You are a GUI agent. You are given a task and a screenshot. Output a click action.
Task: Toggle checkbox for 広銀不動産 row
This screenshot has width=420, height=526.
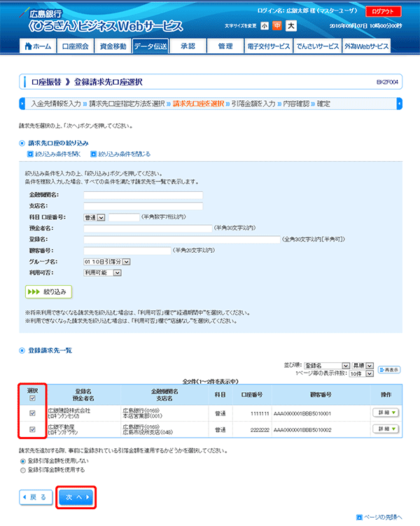pos(32,429)
